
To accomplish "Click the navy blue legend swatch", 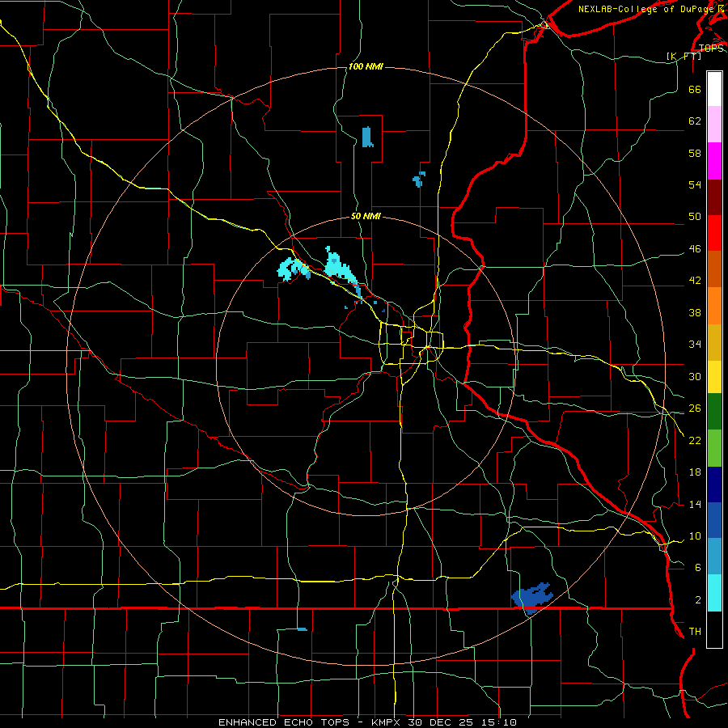I will tap(714, 485).
